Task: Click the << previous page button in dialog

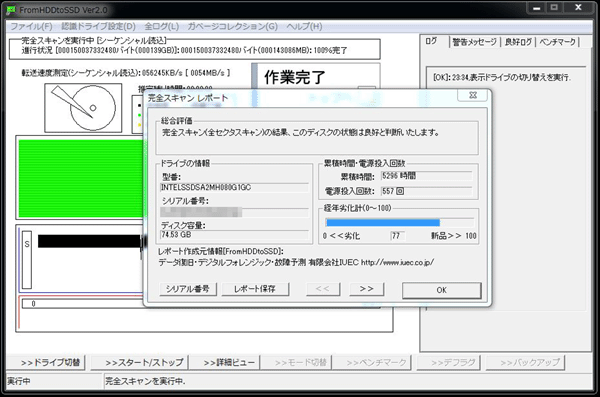Action: pyautogui.click(x=323, y=289)
